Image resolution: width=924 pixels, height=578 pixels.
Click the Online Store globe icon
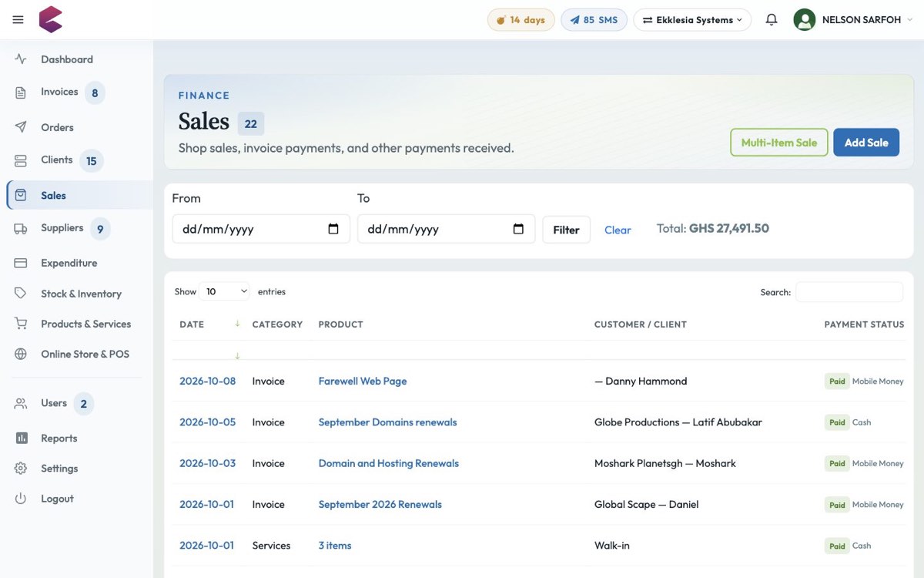tap(21, 354)
